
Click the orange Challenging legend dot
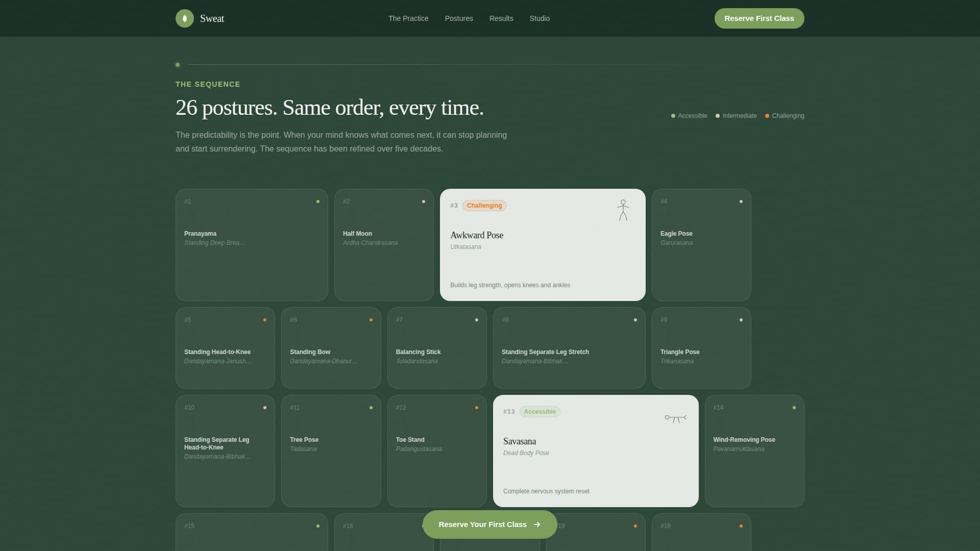[x=767, y=116]
